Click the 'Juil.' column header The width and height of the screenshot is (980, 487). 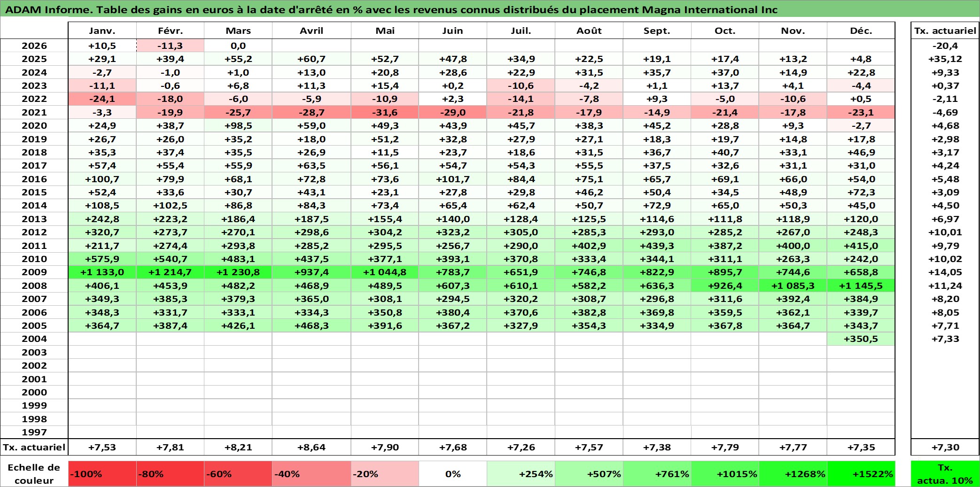point(521,31)
